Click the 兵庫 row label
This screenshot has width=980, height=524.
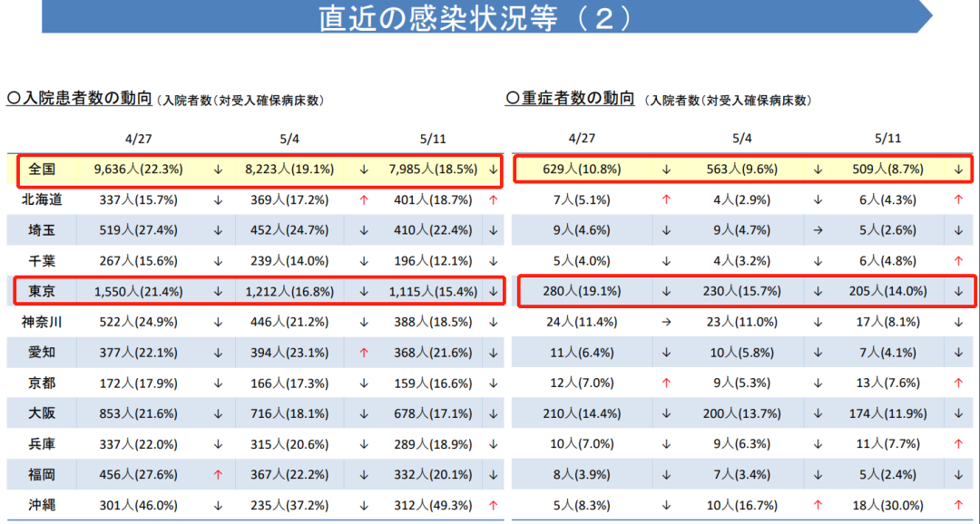tap(43, 443)
